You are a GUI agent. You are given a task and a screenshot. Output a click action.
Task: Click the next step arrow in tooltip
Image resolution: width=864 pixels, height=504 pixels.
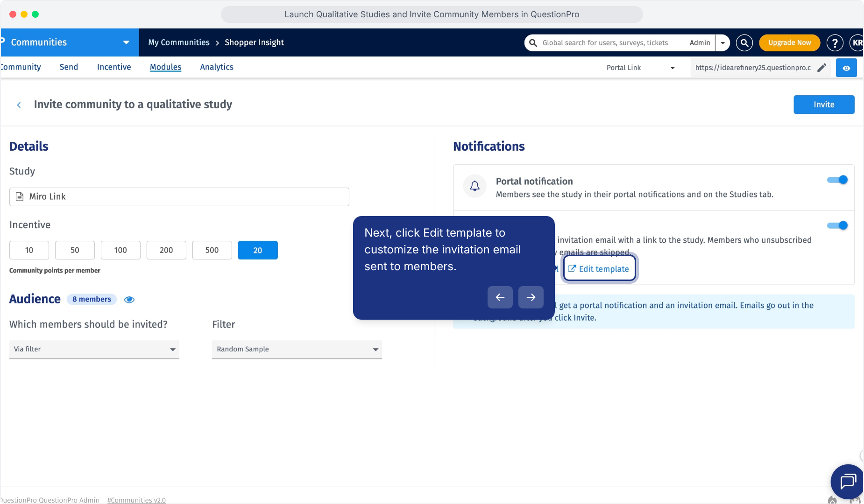[531, 297]
